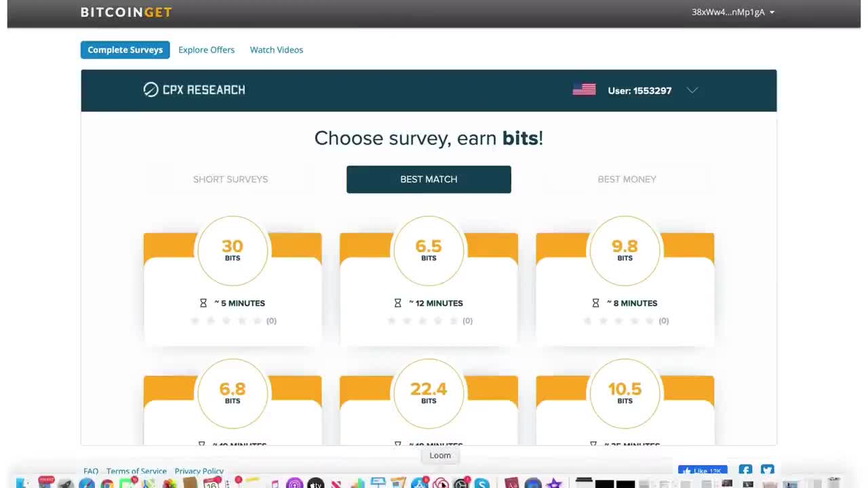Open Skype from the dock
This screenshot has width=868, height=488.
(x=481, y=483)
